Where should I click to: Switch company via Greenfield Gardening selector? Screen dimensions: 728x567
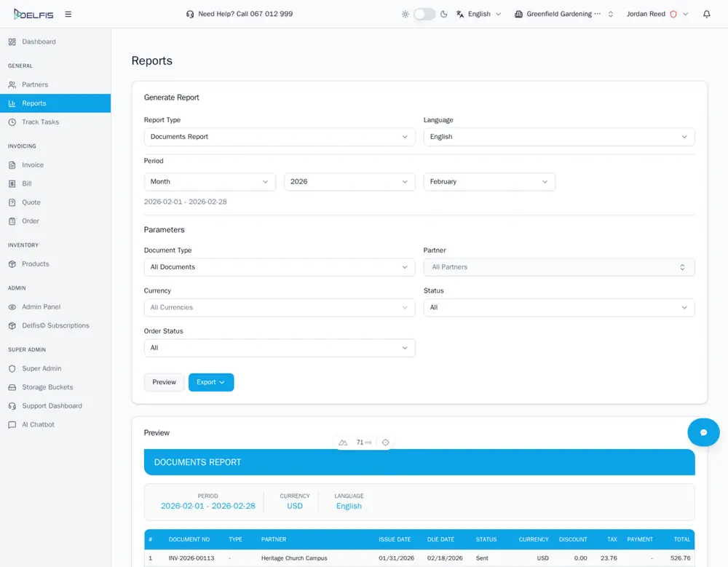(x=564, y=14)
